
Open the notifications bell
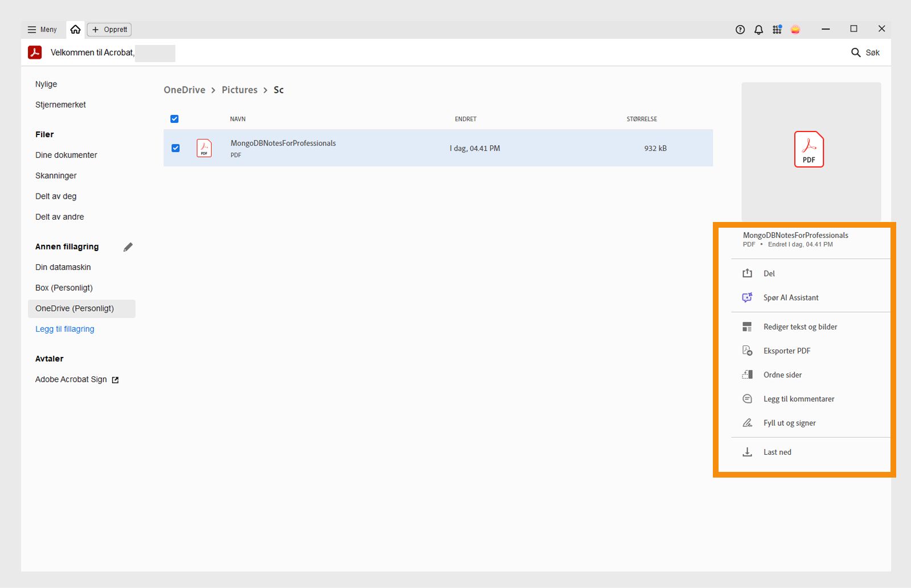[758, 29]
